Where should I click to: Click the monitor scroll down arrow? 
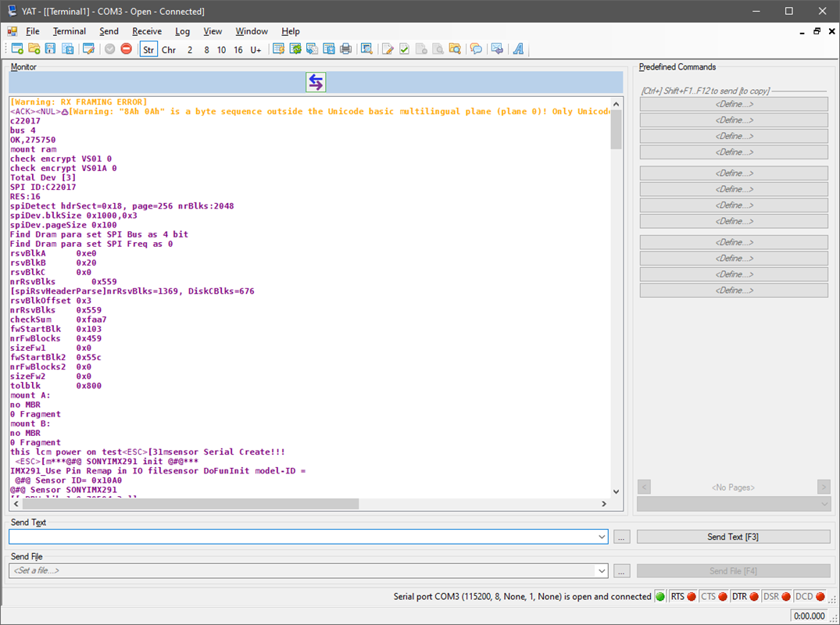point(616,491)
